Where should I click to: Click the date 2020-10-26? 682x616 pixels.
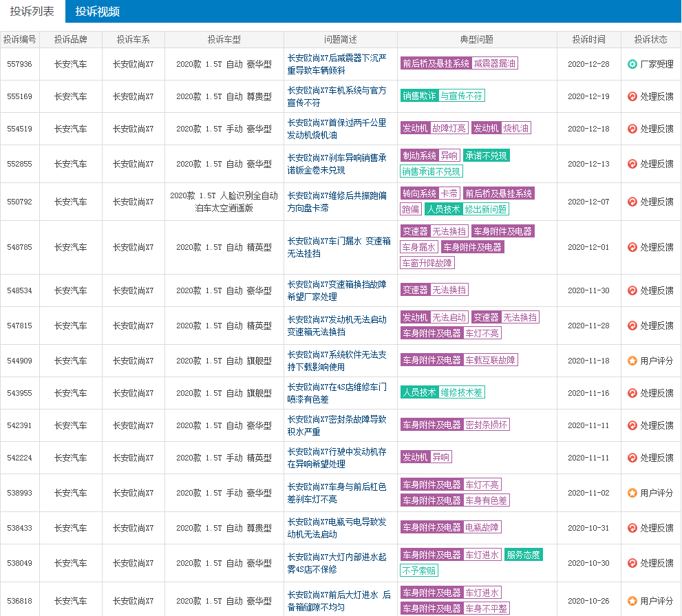click(x=589, y=601)
